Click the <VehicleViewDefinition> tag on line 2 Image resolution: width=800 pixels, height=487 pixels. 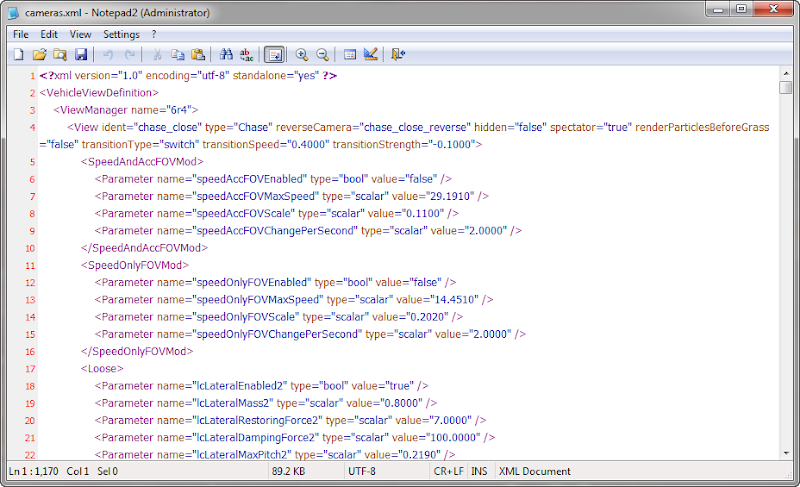tap(99, 93)
